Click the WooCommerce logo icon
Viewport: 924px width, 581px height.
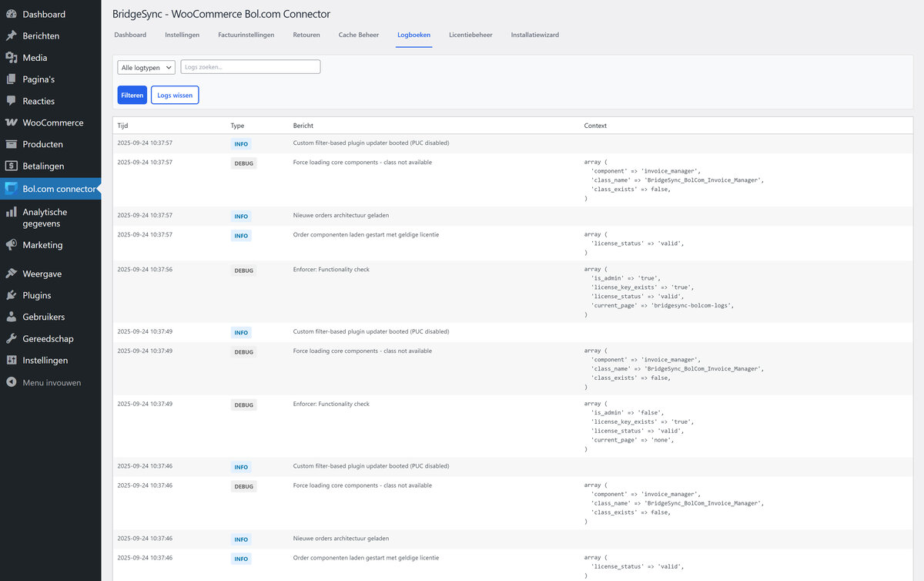(11, 123)
